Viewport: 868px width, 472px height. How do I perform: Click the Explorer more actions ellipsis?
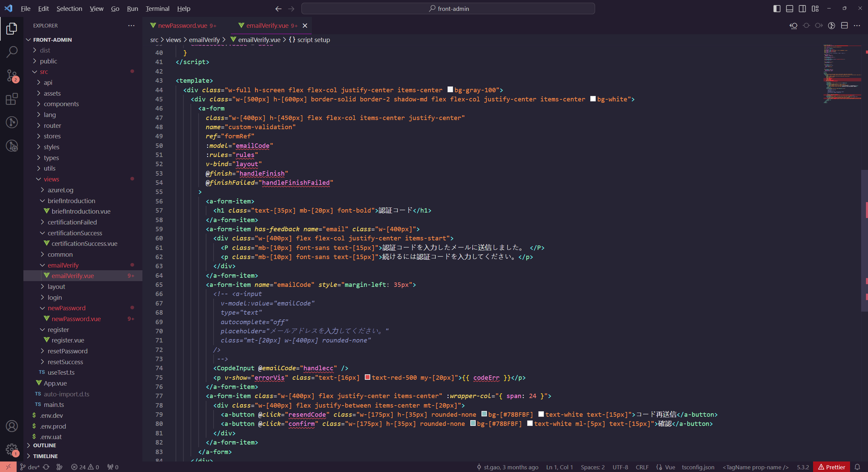click(131, 25)
